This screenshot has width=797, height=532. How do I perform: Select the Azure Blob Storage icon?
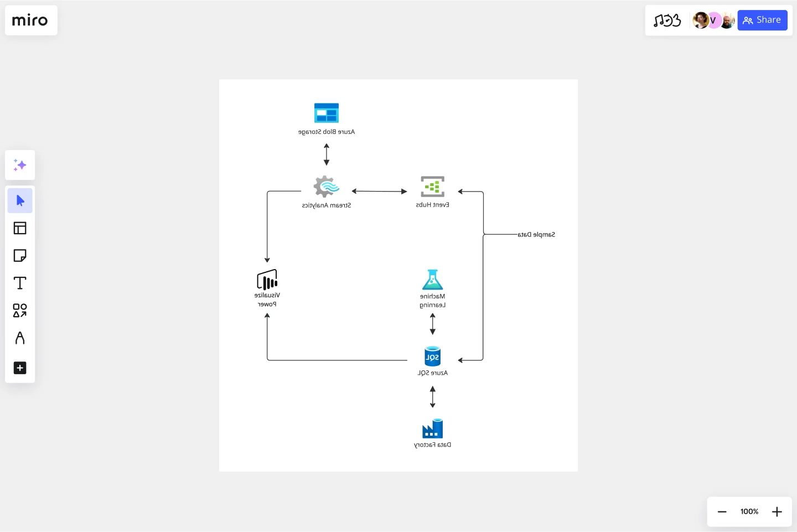point(327,113)
